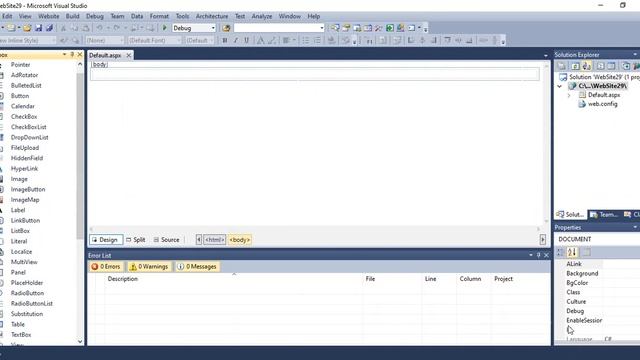Click the Save All icon
The width and height of the screenshot is (640, 360).
tap(49, 28)
